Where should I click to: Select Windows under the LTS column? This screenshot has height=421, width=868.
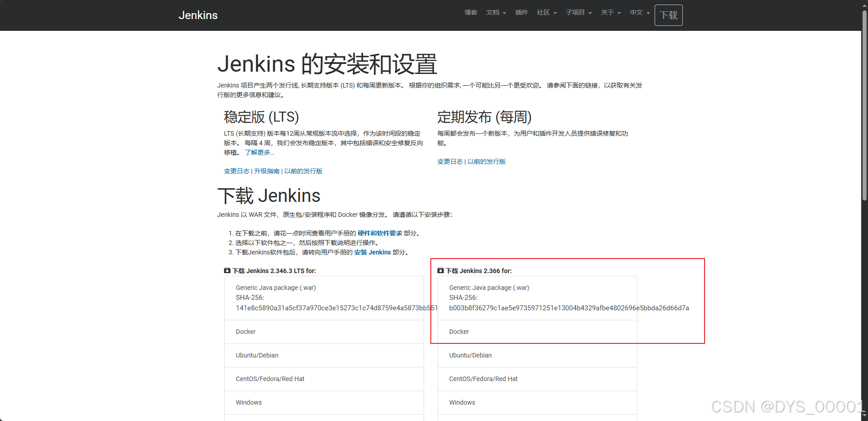click(324, 403)
